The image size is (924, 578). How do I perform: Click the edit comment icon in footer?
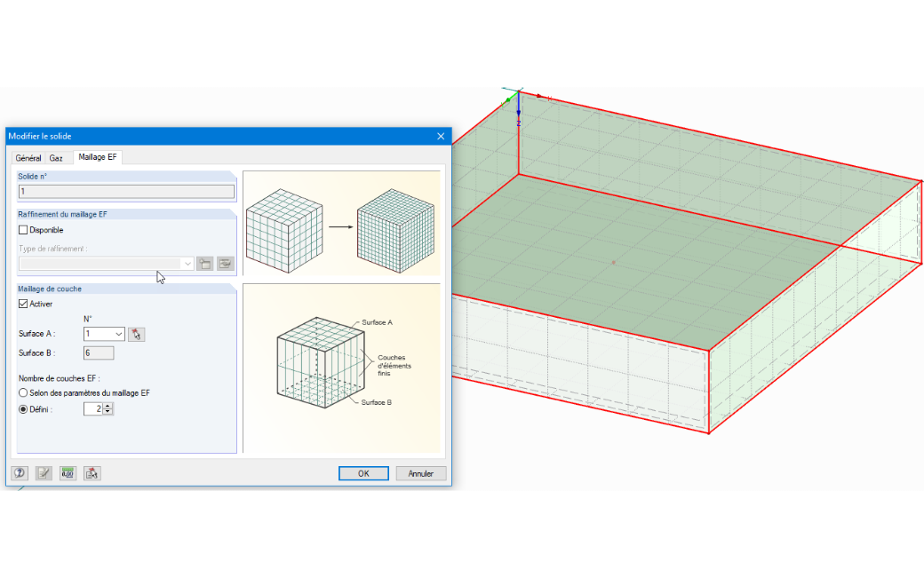click(44, 473)
